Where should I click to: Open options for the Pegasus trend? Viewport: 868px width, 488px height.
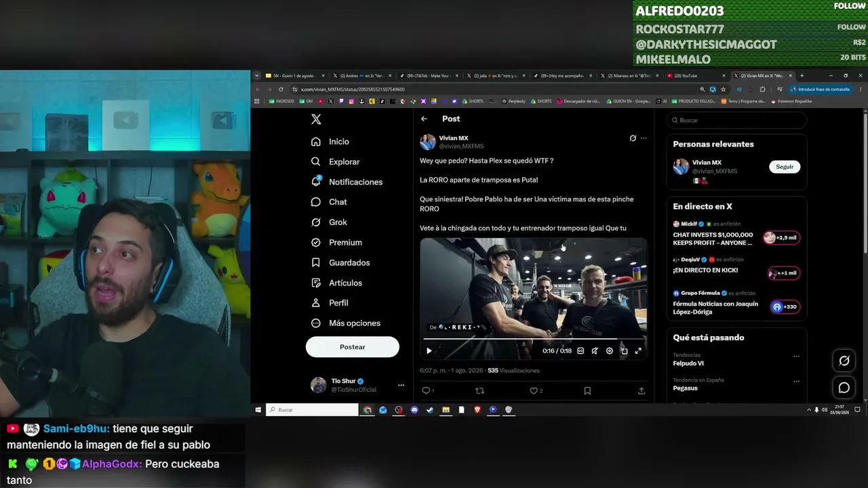796,380
